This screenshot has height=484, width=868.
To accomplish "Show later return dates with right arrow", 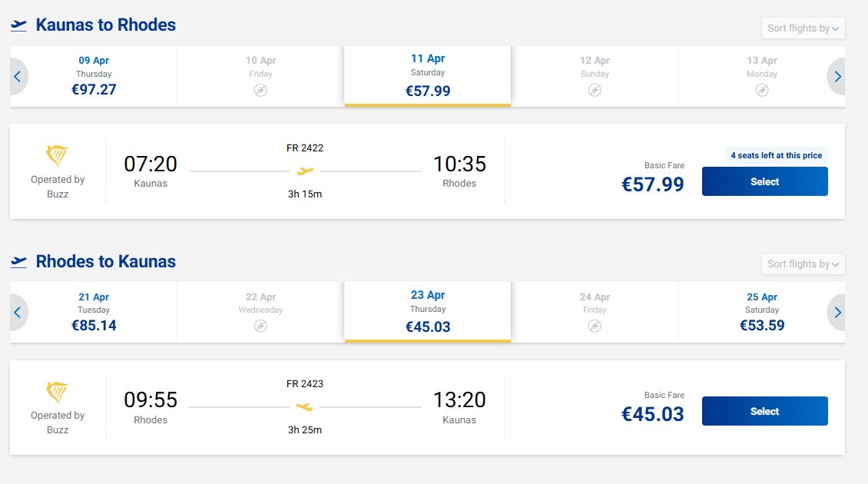I will pyautogui.click(x=837, y=313).
